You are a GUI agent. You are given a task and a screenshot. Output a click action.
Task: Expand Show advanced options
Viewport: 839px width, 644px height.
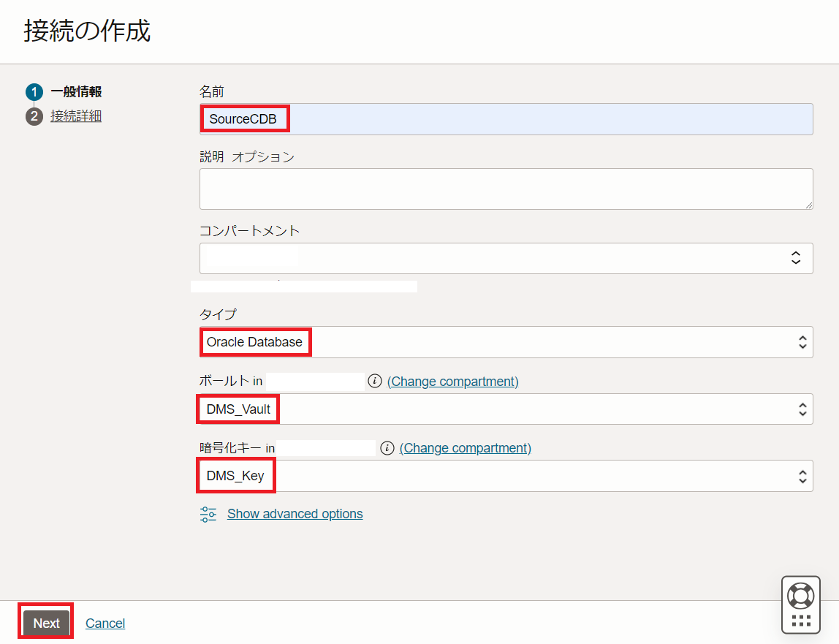pyautogui.click(x=295, y=514)
